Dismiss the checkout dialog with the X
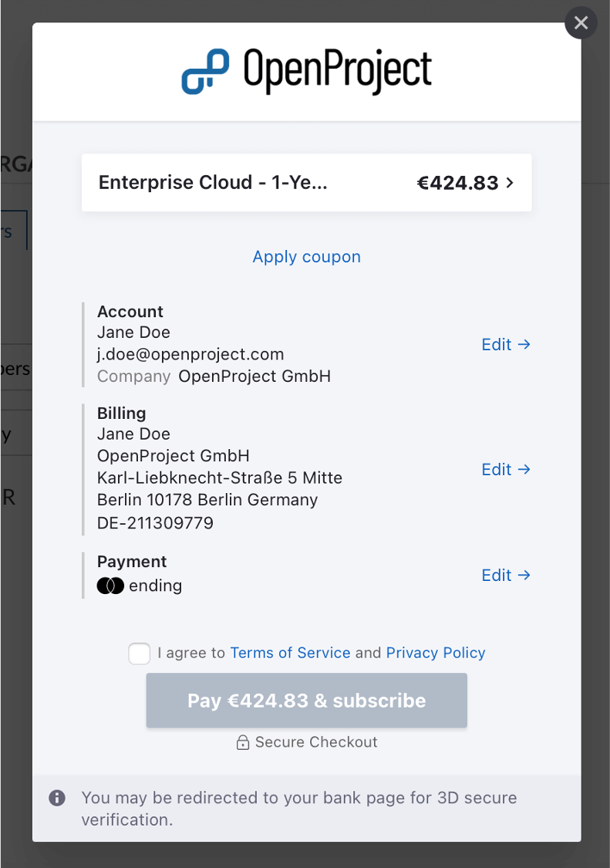The image size is (610, 868). point(581,22)
